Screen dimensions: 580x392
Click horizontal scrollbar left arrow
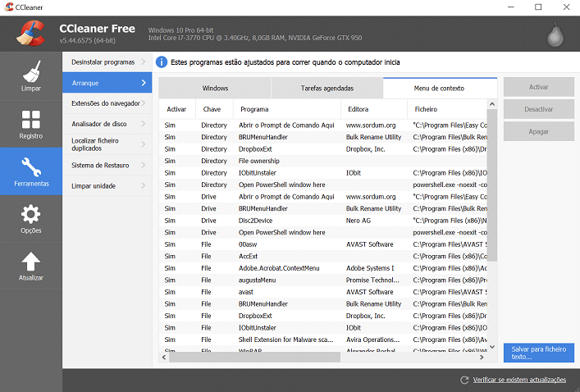pos(164,357)
